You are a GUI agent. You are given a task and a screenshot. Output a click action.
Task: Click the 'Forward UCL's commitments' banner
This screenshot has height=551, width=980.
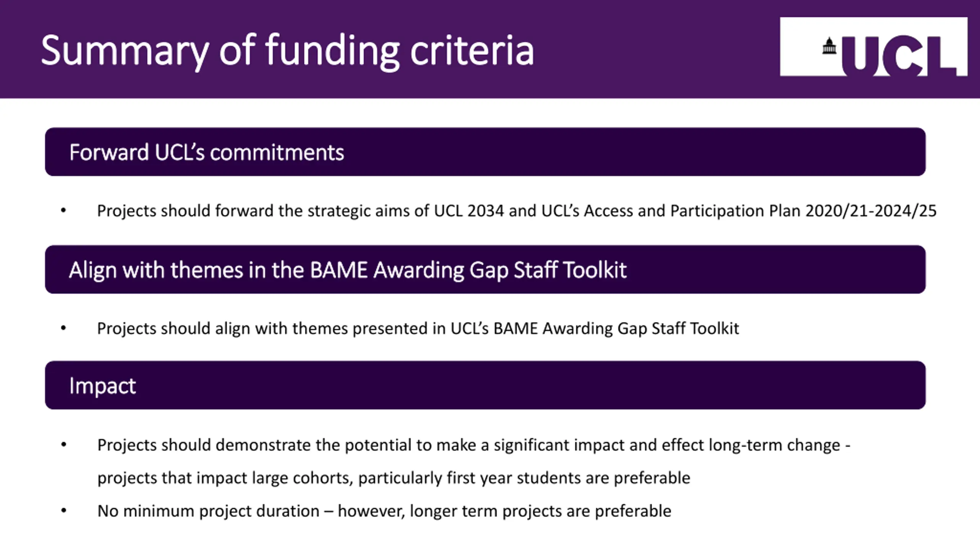485,152
